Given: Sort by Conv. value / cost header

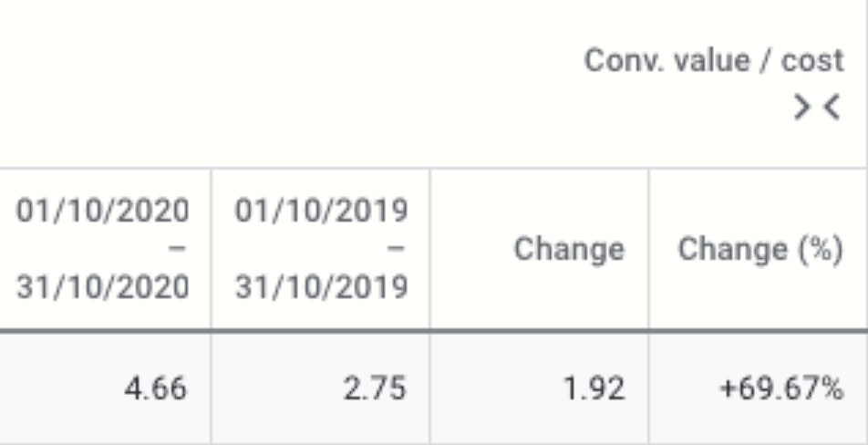Looking at the screenshot, I should point(714,60).
